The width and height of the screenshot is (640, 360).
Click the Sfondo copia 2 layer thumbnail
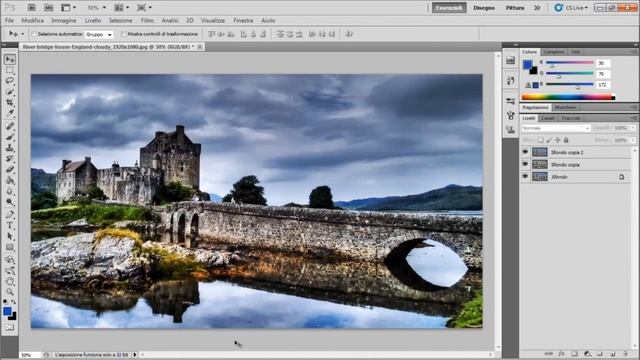[x=540, y=152]
